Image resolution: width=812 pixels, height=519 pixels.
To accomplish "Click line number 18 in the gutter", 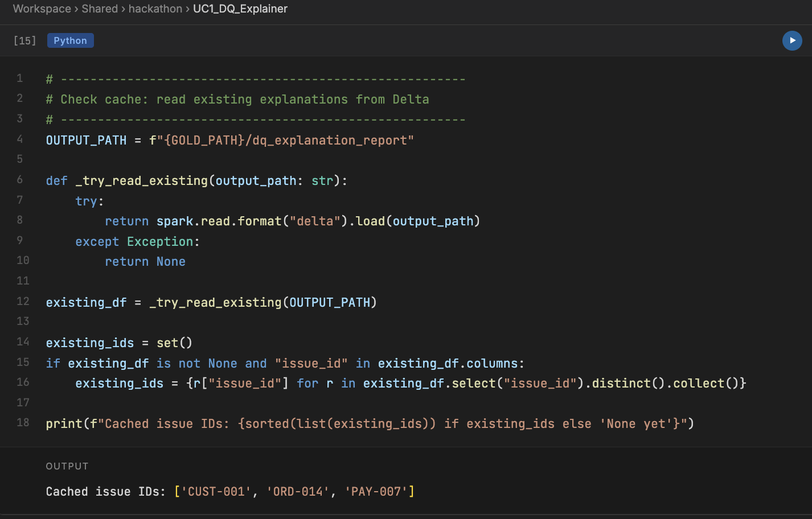I will coord(23,423).
